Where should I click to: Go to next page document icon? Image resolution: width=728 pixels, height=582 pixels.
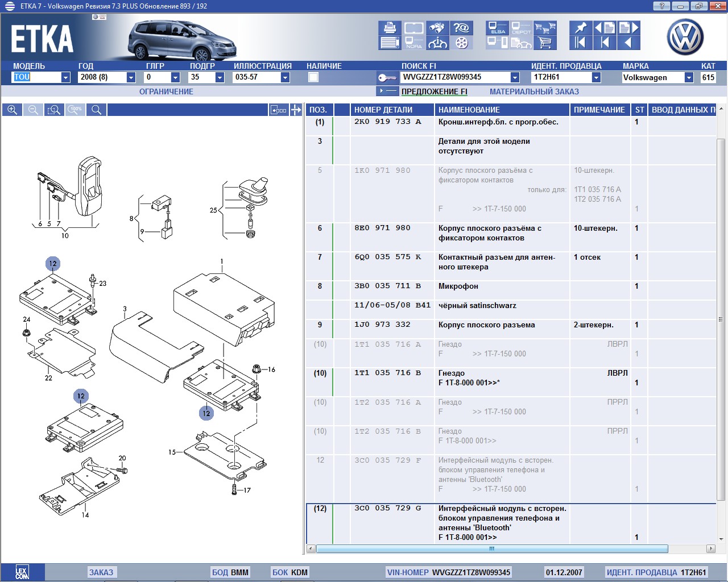629,28
